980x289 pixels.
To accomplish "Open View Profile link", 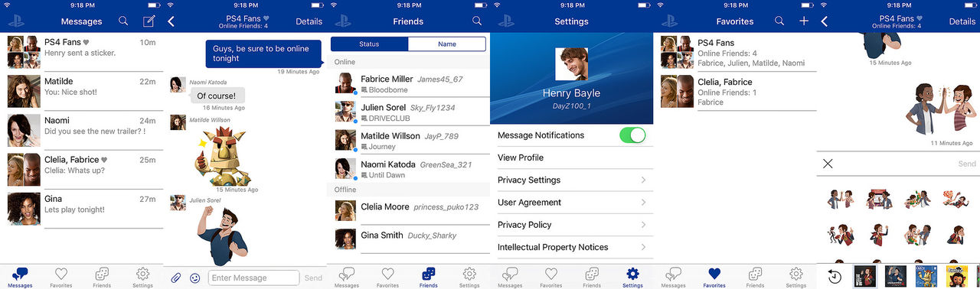I will pyautogui.click(x=521, y=157).
